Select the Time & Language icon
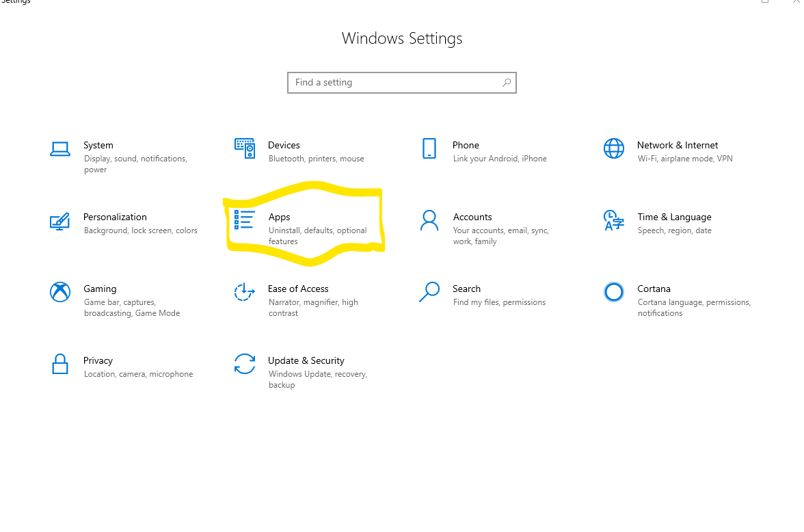Screen dimensions: 804x532 click(614, 220)
